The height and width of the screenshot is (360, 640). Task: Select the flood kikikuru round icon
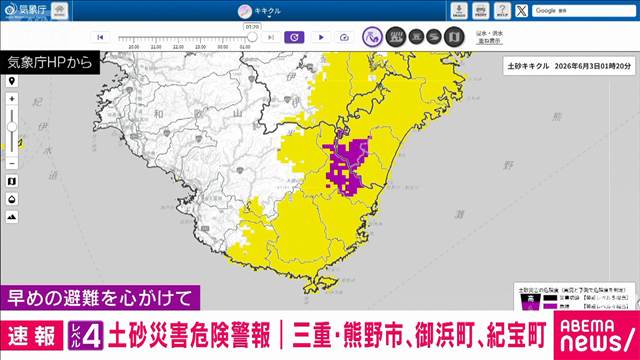coord(416,37)
